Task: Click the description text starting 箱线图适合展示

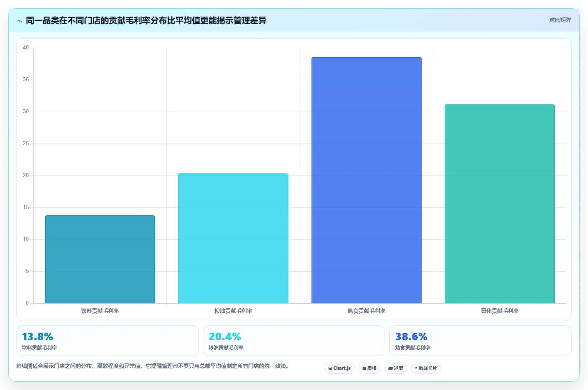Action: tap(153, 366)
